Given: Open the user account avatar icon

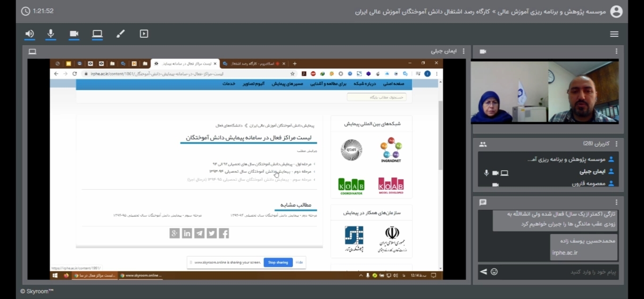Looking at the screenshot, I should pyautogui.click(x=616, y=11).
